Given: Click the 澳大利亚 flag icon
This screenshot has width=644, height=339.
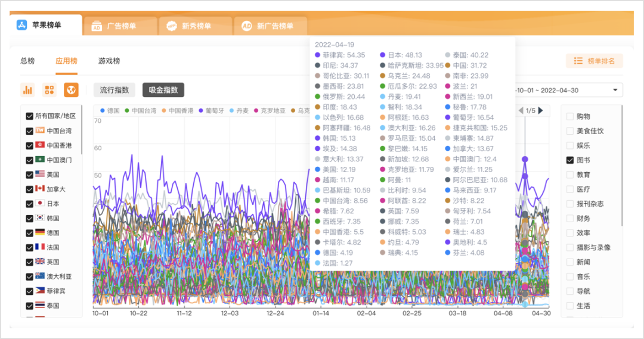Looking at the screenshot, I should [40, 276].
